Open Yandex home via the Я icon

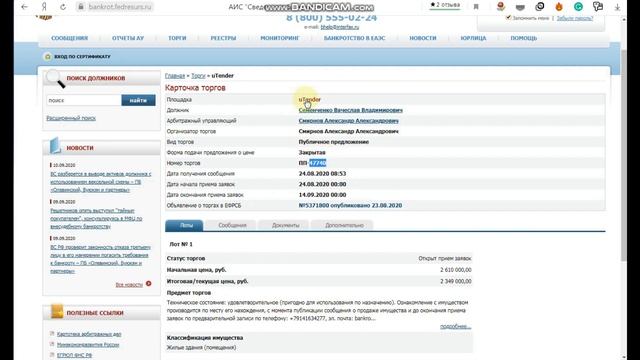pos(44,7)
